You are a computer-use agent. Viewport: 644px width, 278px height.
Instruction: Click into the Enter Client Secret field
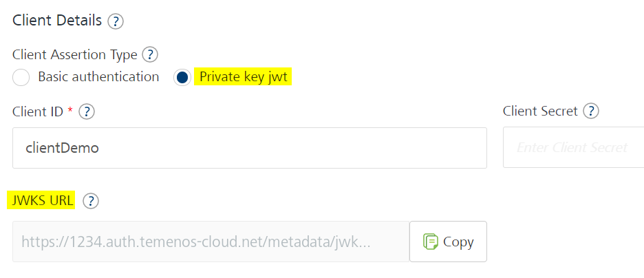pyautogui.click(x=573, y=148)
